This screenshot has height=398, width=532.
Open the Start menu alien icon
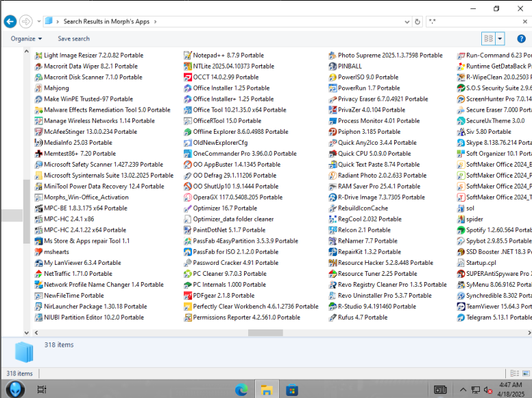coord(15,389)
